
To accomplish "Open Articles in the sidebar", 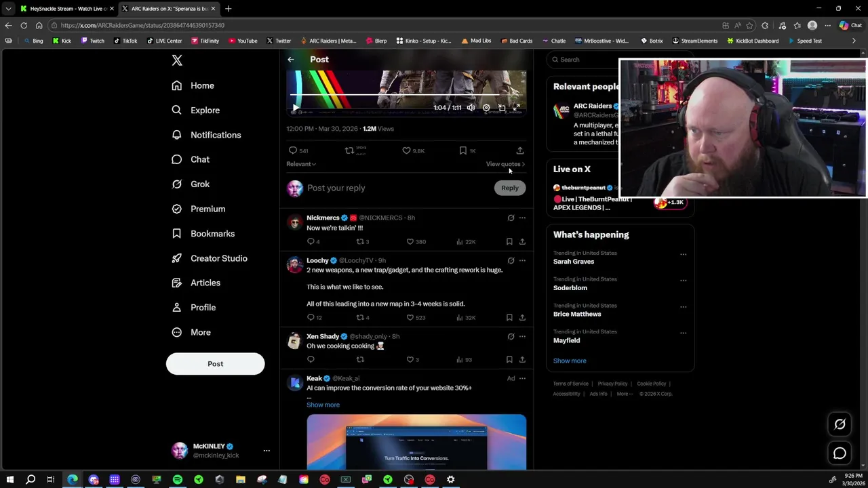I will (x=196, y=283).
